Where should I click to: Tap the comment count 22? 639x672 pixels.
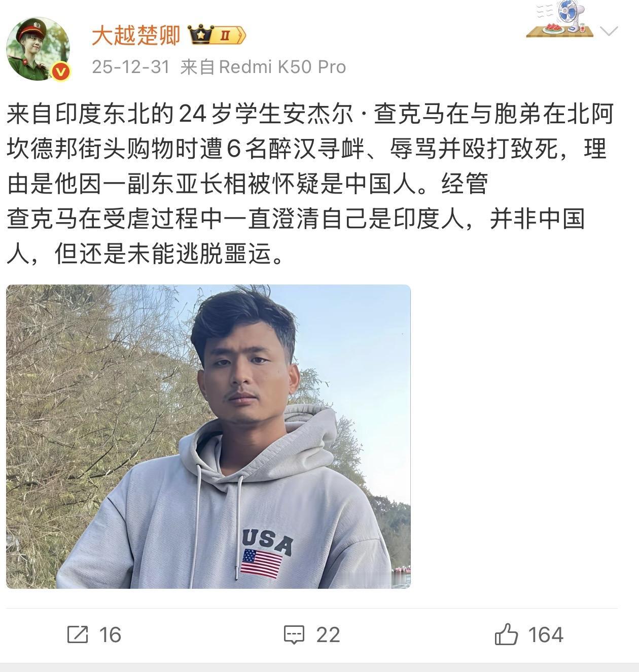pyautogui.click(x=328, y=635)
